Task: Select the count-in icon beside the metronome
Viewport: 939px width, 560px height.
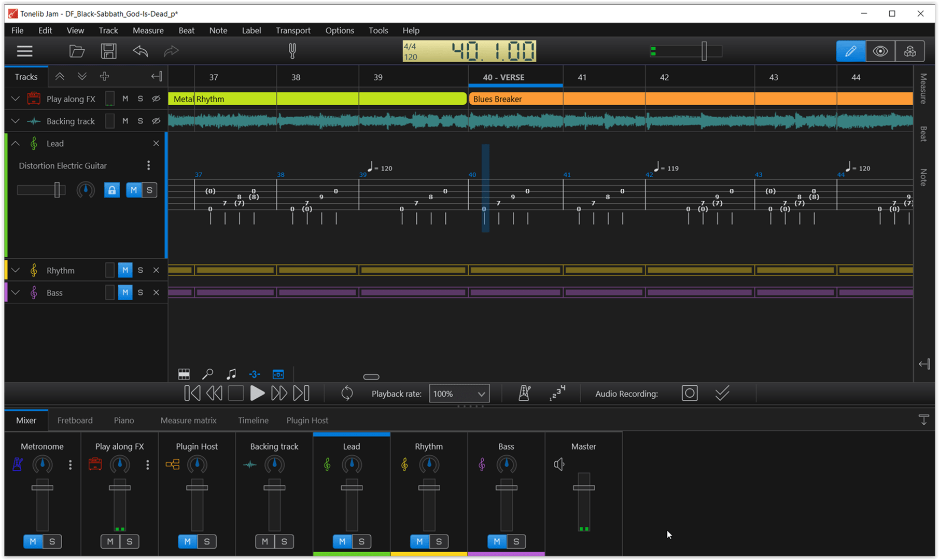Action: point(557,393)
